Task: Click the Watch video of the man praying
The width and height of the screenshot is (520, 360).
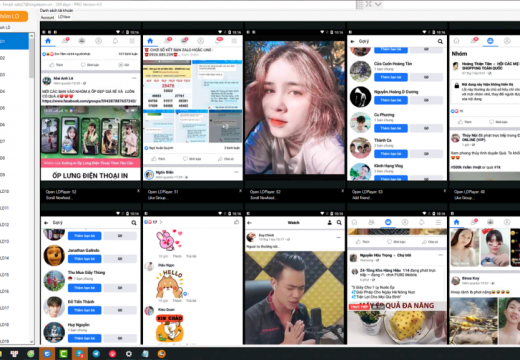Action: coord(295,298)
